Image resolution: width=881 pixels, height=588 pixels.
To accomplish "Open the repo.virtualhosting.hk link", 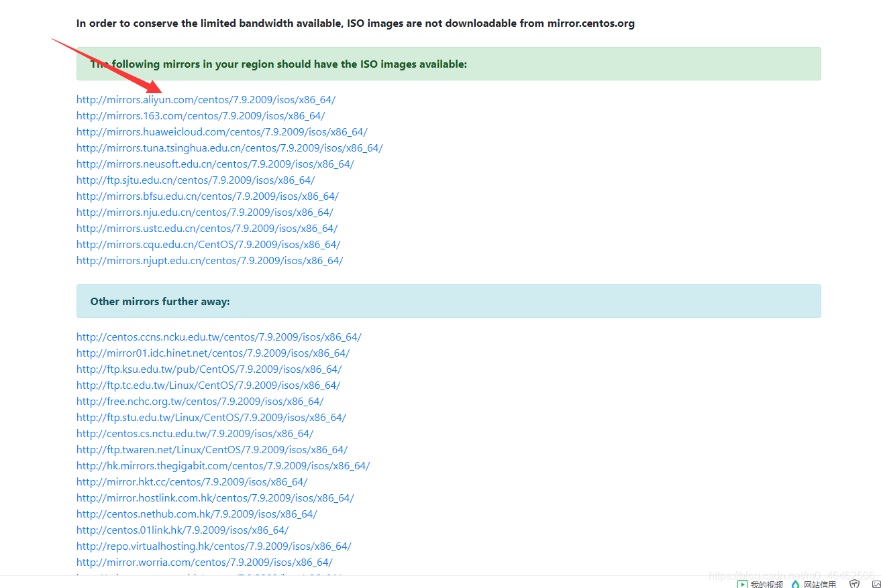I will [x=214, y=546].
